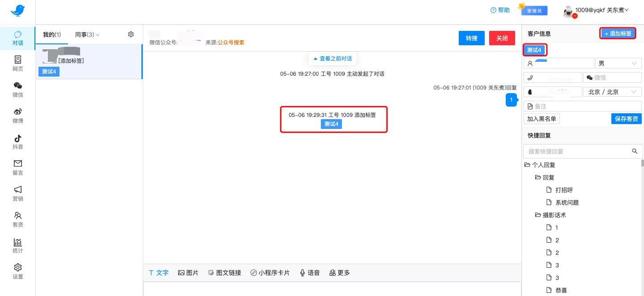This screenshot has height=296, width=644.
Task: Open the Statistics (统计) chart section
Action: click(17, 245)
